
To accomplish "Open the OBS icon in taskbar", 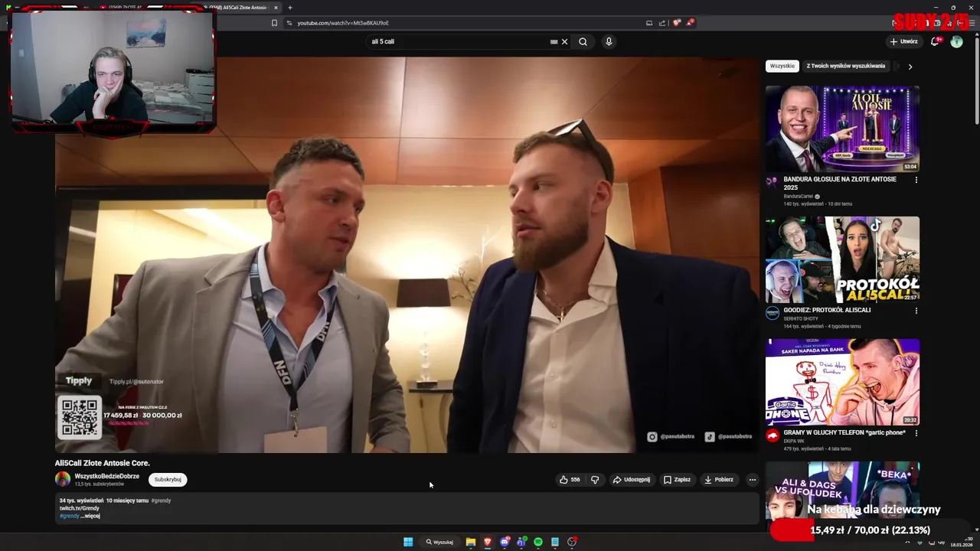I will pos(572,542).
